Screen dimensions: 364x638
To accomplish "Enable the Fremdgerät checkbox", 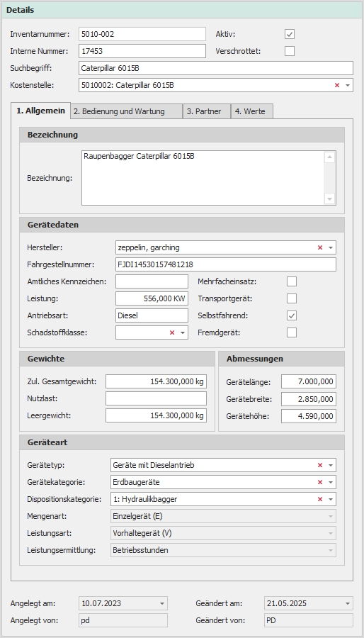I will click(292, 332).
